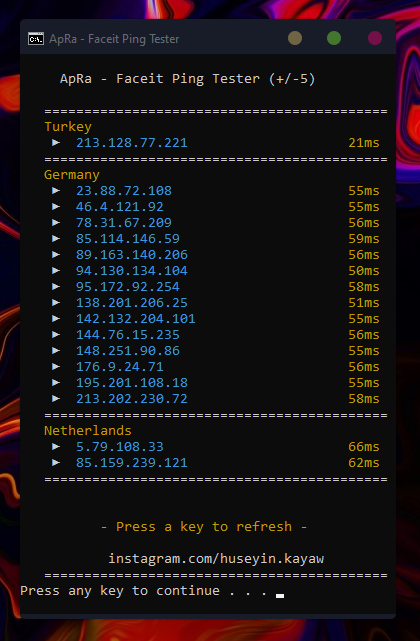Select the IP address 138.201.206.25
This screenshot has width=420, height=641.
click(x=132, y=303)
